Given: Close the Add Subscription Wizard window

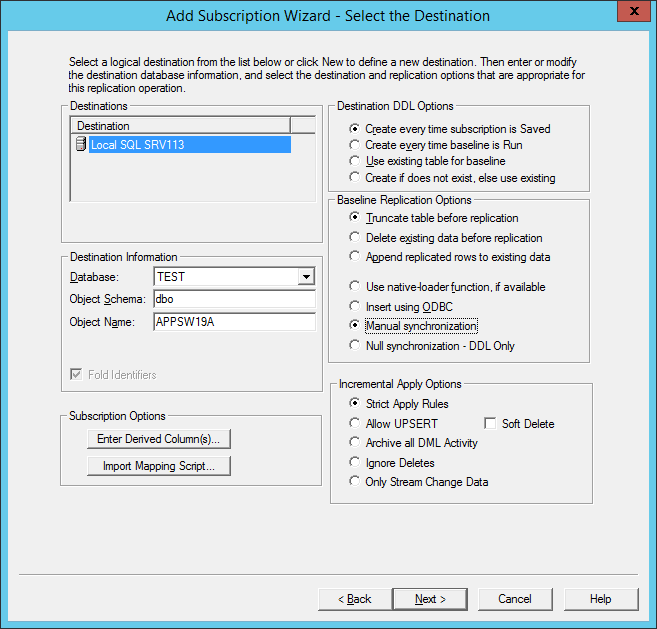Looking at the screenshot, I should tap(632, 15).
